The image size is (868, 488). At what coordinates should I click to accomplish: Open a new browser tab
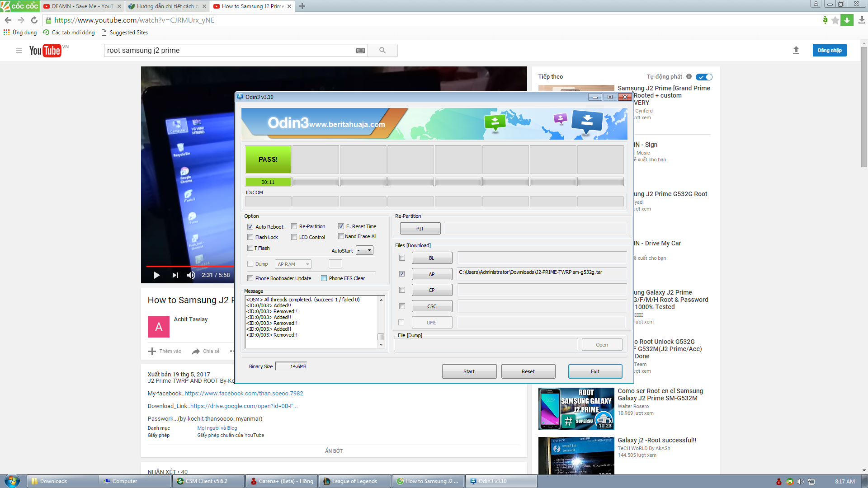302,6
